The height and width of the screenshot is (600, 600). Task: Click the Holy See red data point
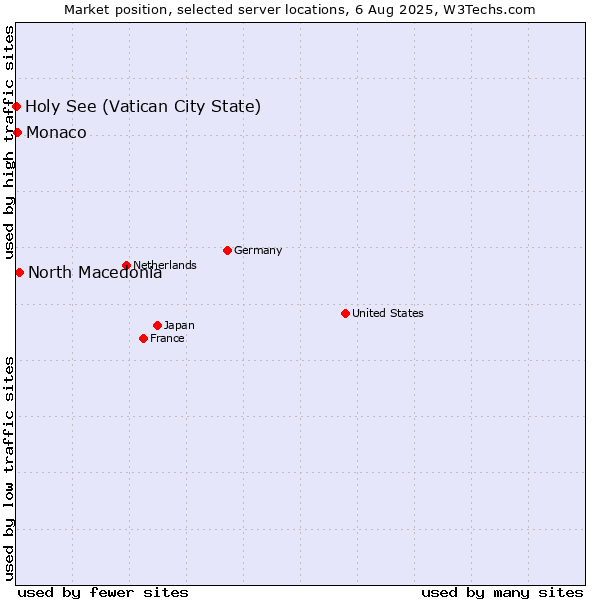click(x=16, y=106)
